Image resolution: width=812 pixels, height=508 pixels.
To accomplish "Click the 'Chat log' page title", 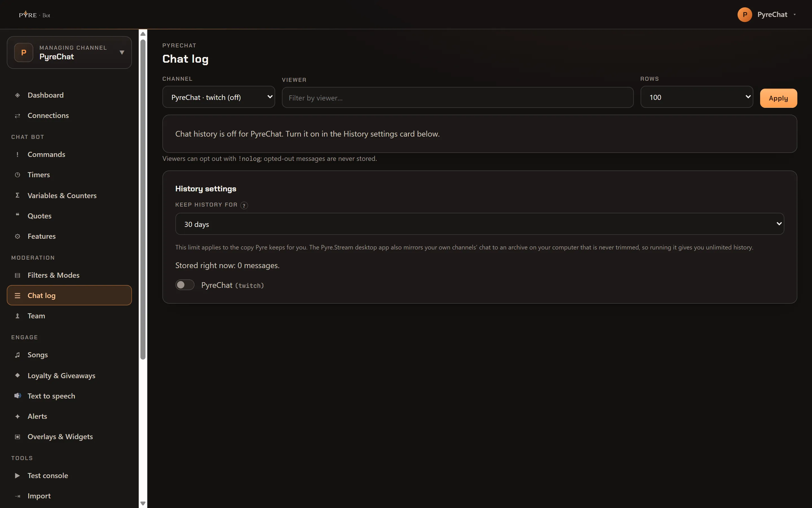I will click(x=186, y=59).
